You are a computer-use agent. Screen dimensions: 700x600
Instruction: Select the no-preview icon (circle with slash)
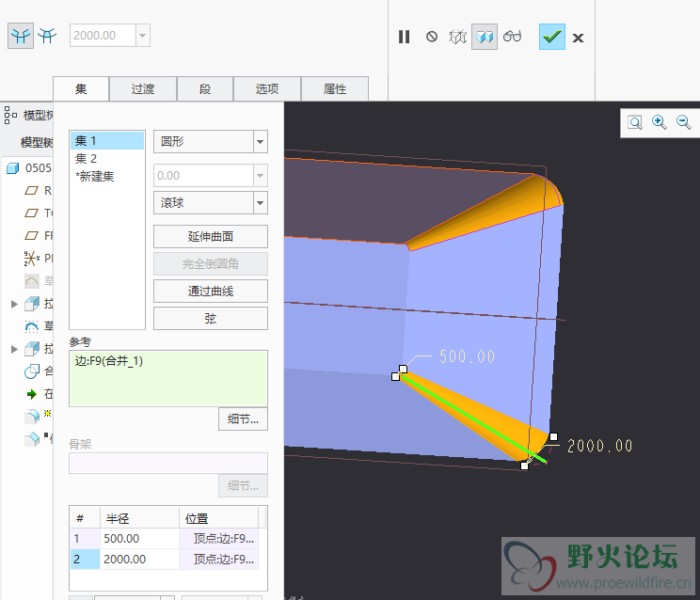[x=432, y=37]
